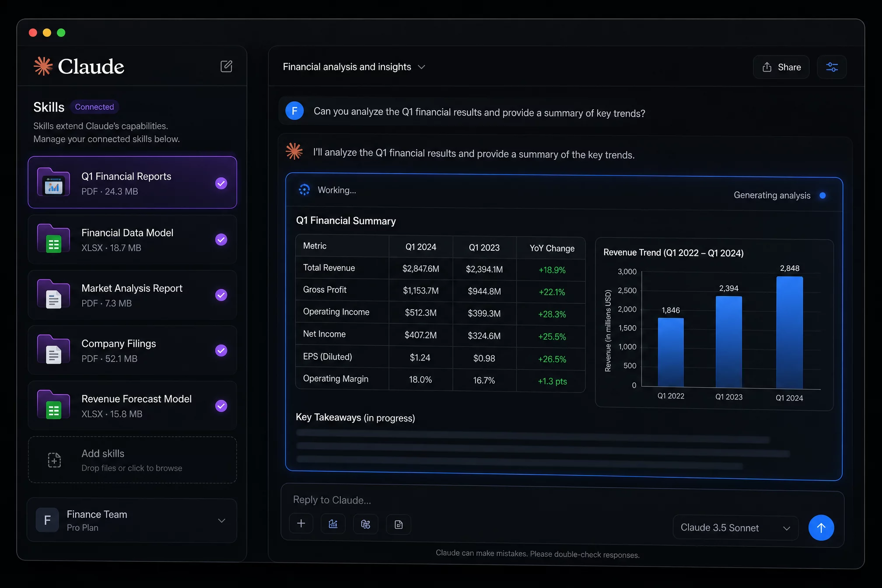
Task: Click the plus attachment icon
Action: point(301,524)
